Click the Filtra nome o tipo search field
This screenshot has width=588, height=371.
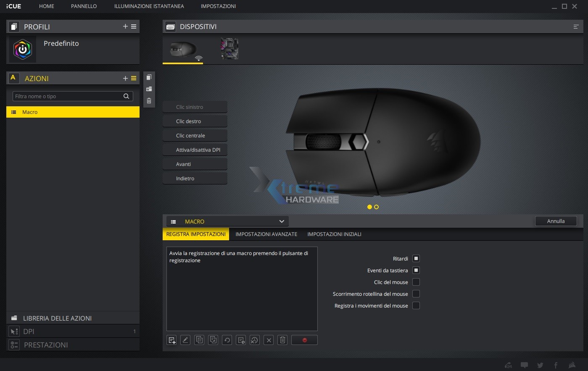pyautogui.click(x=67, y=96)
